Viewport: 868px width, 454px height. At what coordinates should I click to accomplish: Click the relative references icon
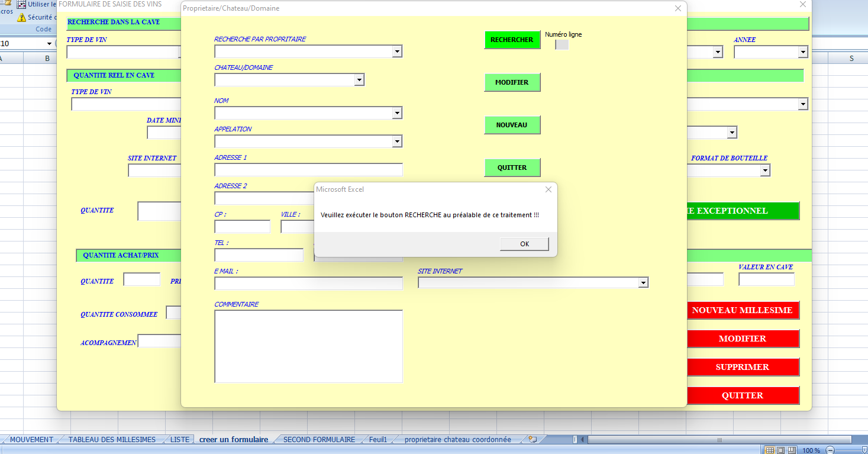22,4
